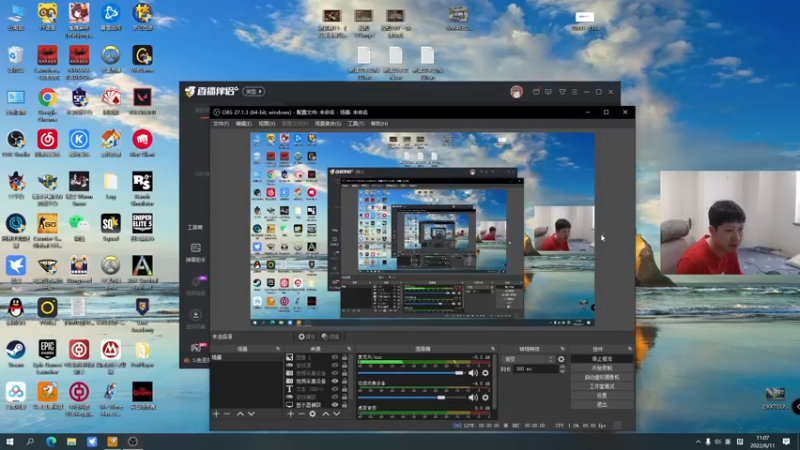Pop out the 混音器 dock panel
The width and height of the screenshot is (800, 450).
(493, 349)
